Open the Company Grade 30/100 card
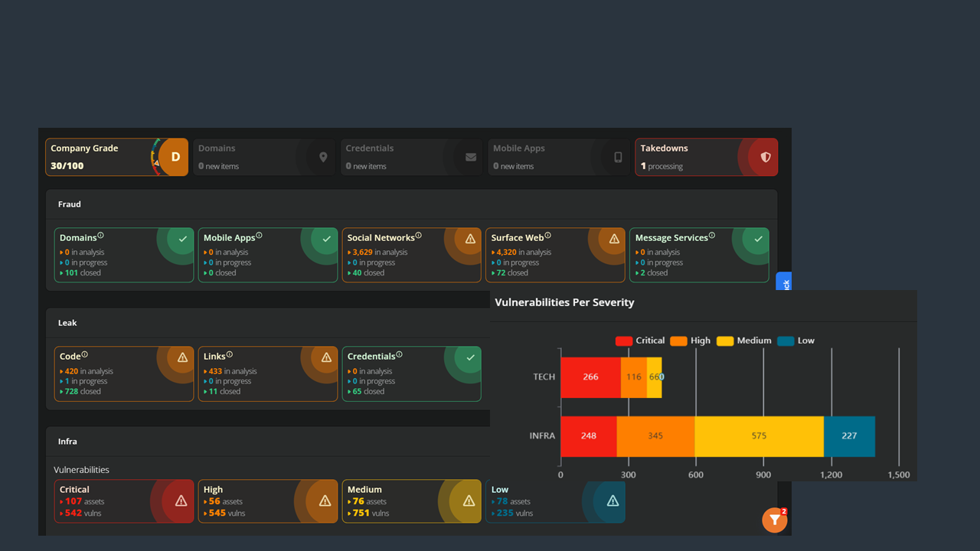The width and height of the screenshot is (980, 551). (116, 157)
